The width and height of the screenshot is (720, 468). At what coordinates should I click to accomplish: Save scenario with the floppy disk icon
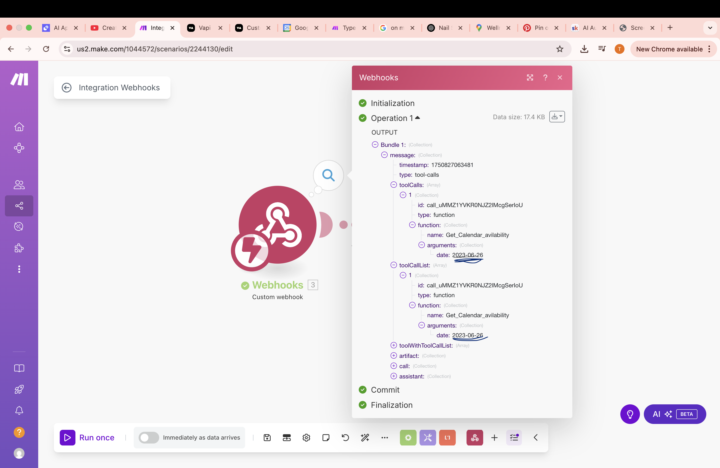pos(267,438)
